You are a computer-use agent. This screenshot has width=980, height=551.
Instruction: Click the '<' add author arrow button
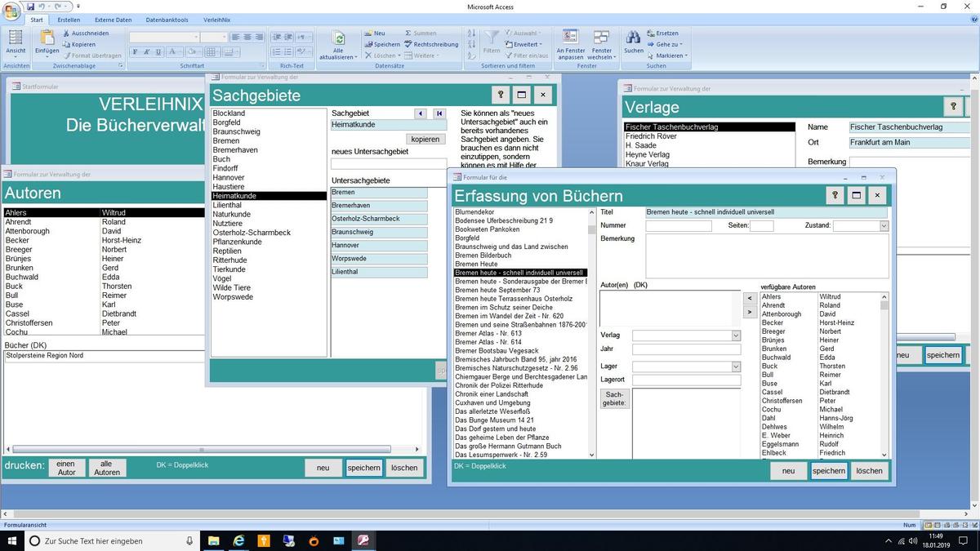(751, 299)
